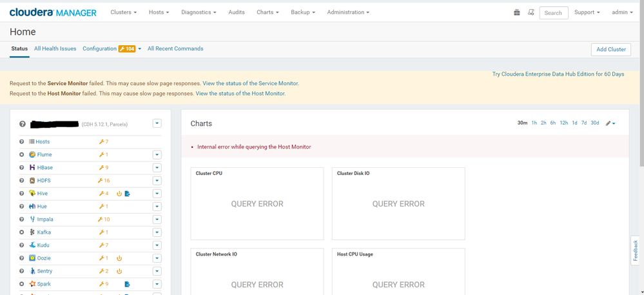Set chart time range to 7d
Viewport: 644px width, 295px height.
click(584, 123)
